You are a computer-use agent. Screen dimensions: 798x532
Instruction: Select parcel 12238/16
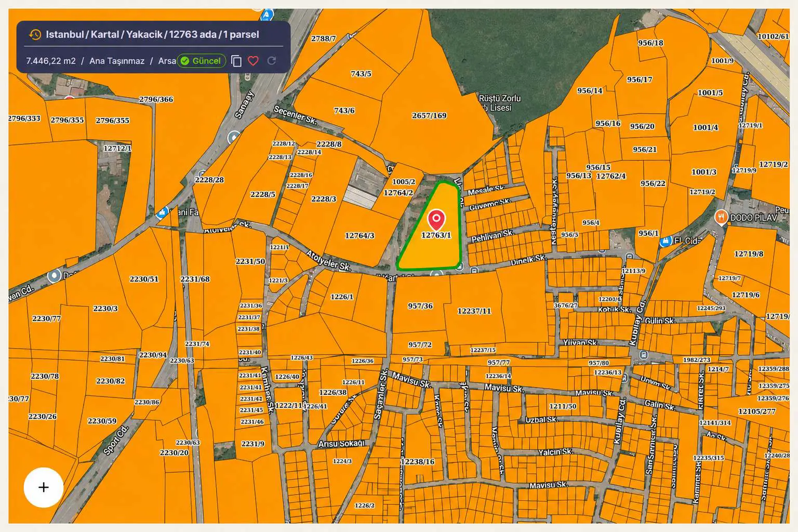417,461
